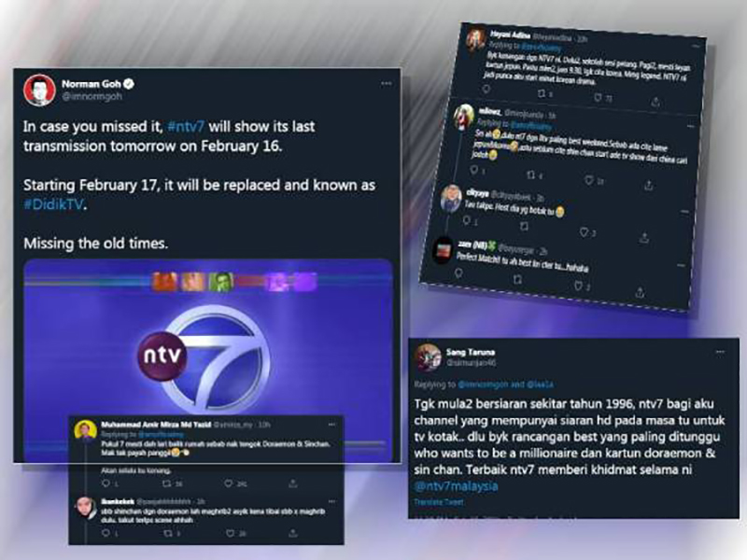Open the @ntv7malaysia mention link

pos(456,486)
